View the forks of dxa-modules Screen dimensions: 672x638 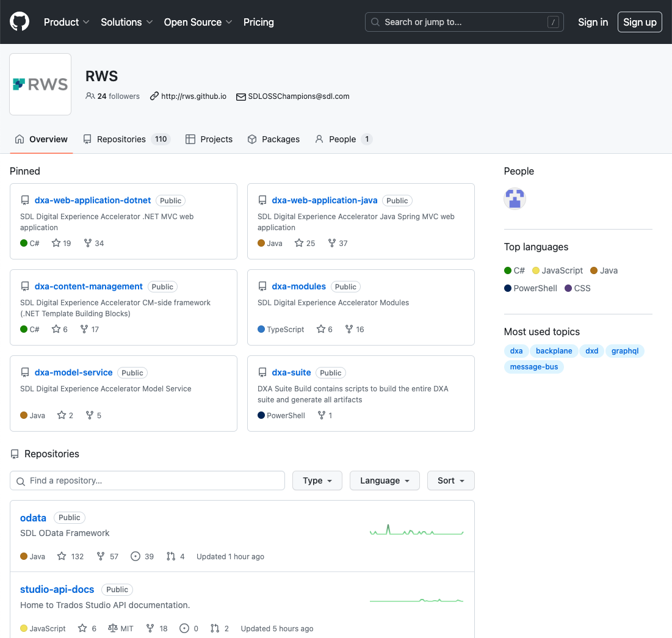[x=355, y=329]
